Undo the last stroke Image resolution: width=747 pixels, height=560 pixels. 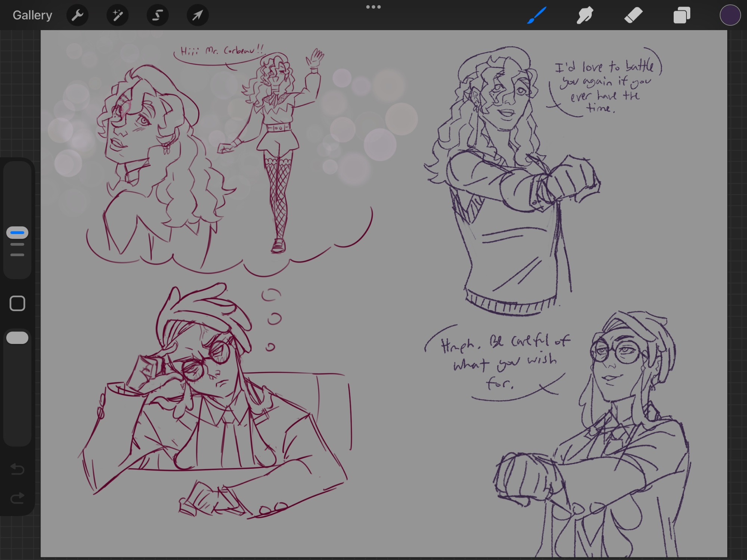(17, 469)
